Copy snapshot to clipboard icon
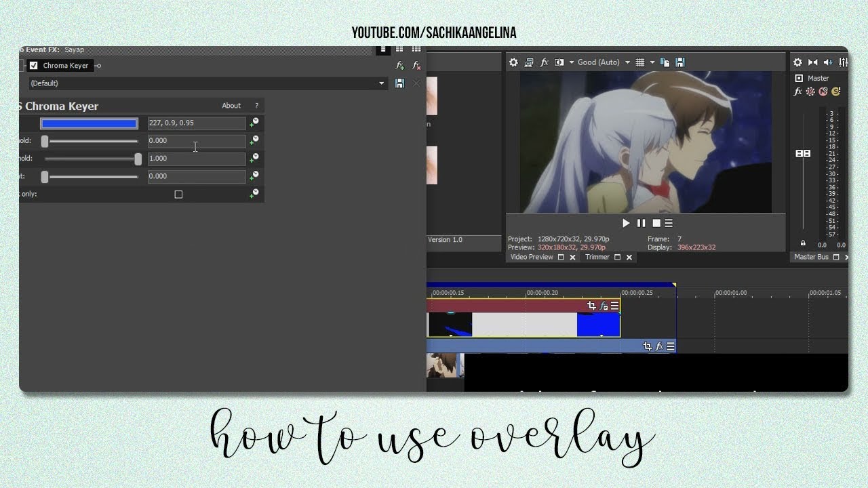Viewport: 868px width, 488px height. [665, 62]
